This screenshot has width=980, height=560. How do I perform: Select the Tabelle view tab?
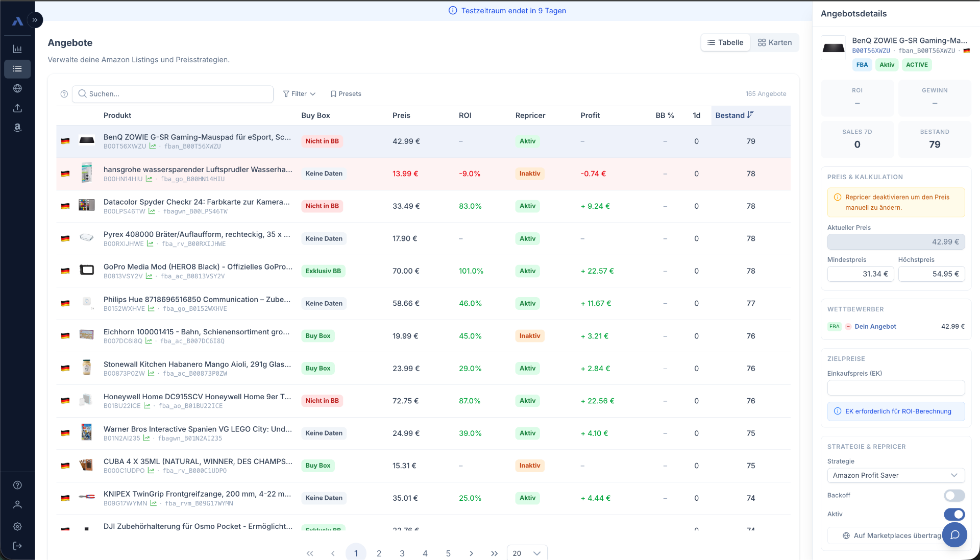725,42
